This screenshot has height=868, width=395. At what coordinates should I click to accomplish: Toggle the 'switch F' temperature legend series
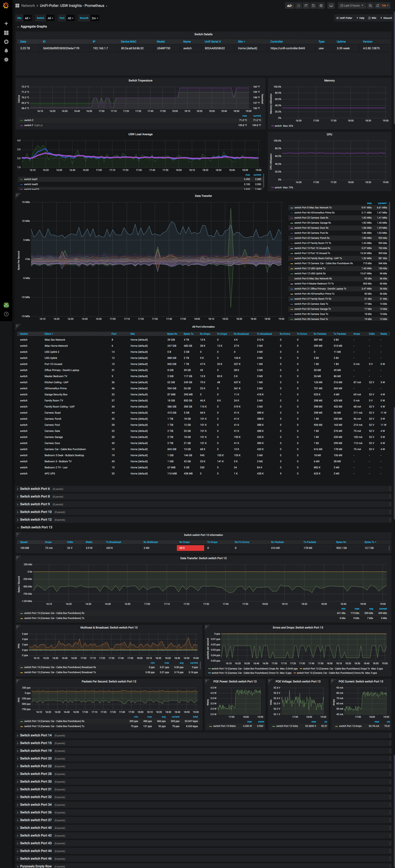click(29, 125)
